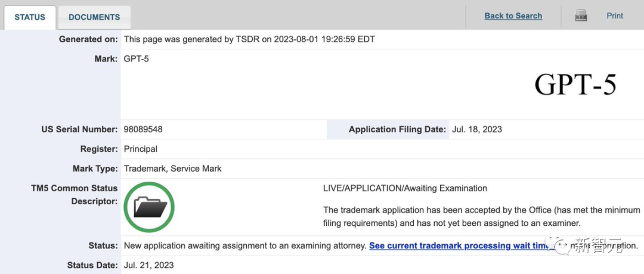Click the small GPT-5 Mark field value
This screenshot has height=274, width=644.
(x=136, y=59)
